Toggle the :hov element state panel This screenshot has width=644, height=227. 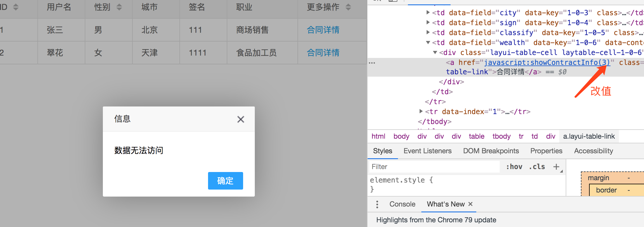[514, 167]
